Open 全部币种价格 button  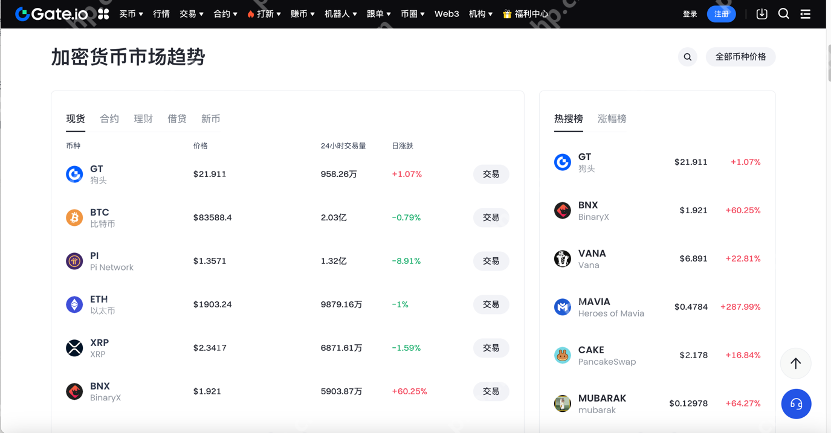[740, 57]
